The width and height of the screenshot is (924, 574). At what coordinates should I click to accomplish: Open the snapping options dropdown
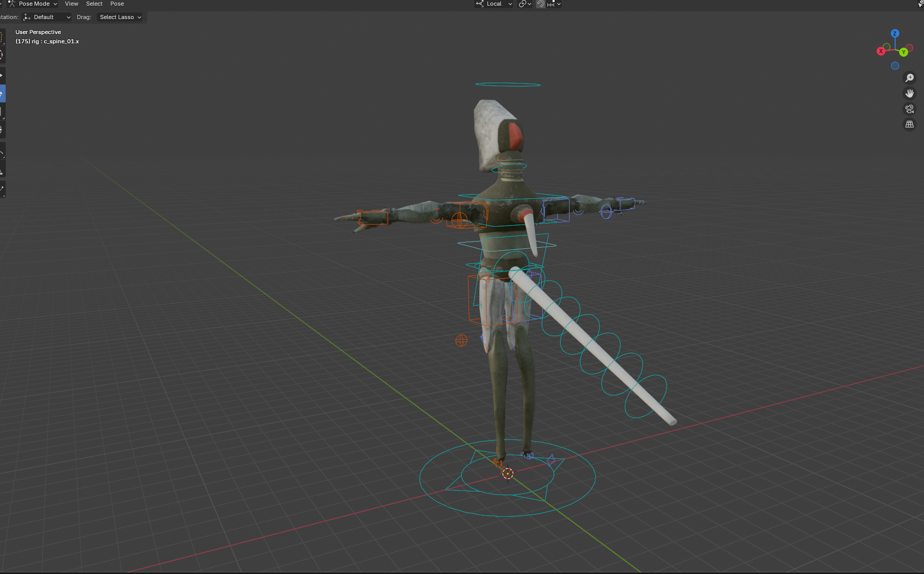click(x=554, y=4)
